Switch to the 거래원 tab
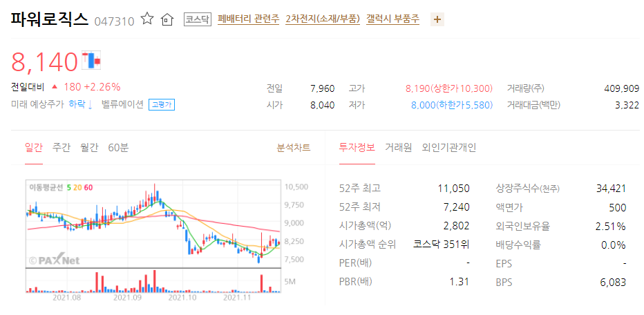Image resolution: width=644 pixels, height=315 pixels. (x=399, y=147)
